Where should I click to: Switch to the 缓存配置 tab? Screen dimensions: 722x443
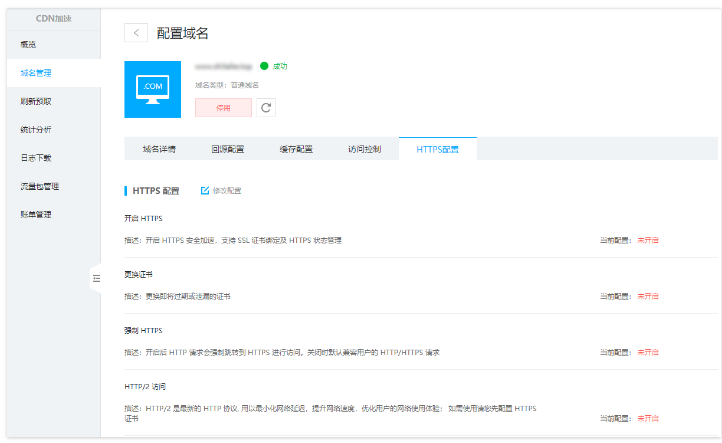point(296,149)
